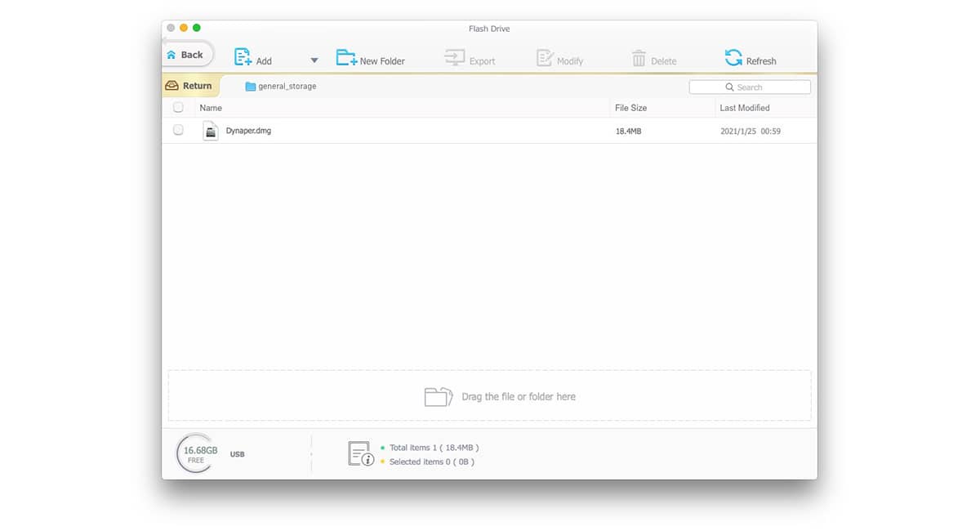Image resolution: width=980 pixels, height=531 pixels.
Task: Click the Modify toolbar icon
Action: 545,58
